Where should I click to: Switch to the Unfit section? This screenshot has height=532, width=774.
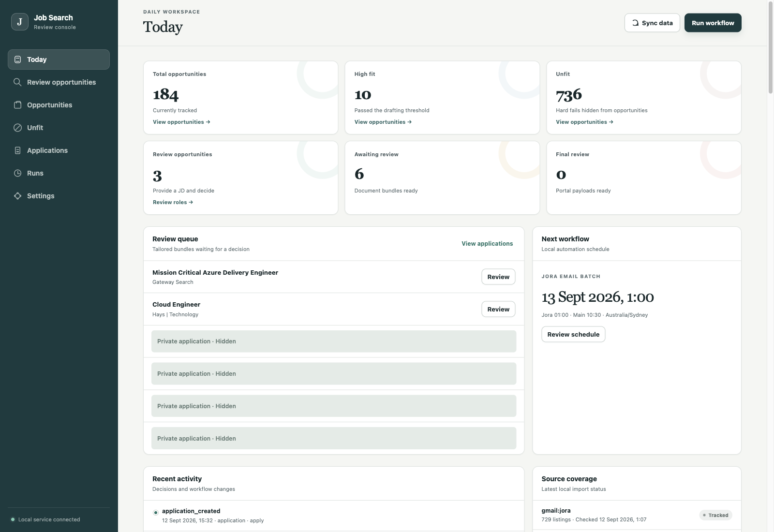tap(59, 128)
